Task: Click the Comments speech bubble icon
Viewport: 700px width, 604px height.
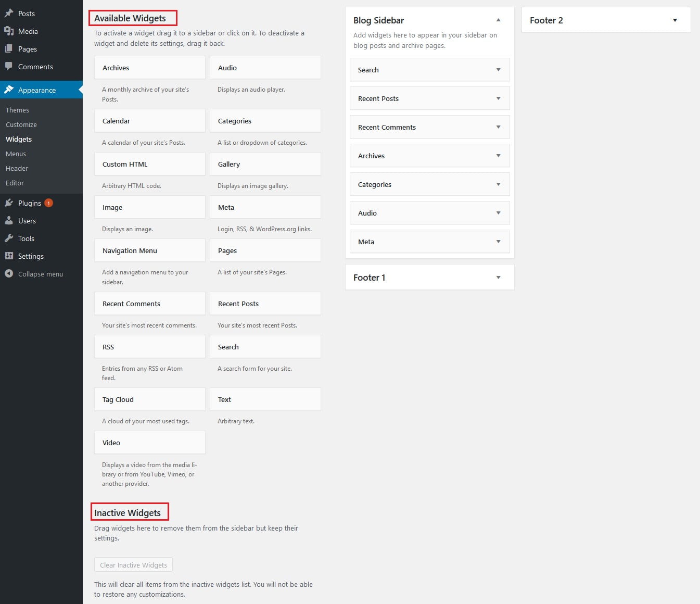Action: [x=9, y=66]
